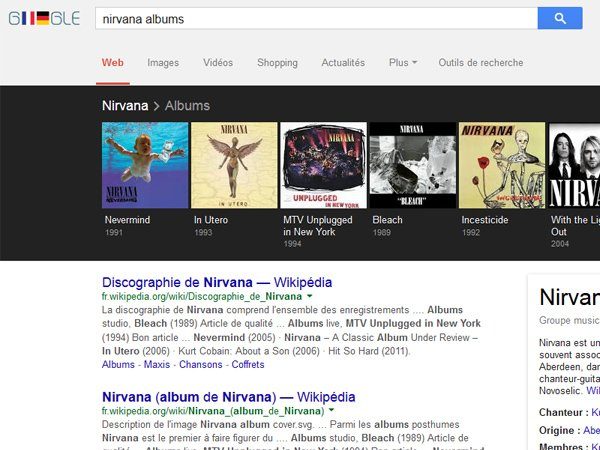
Task: Click the 1989 year under Bleach
Action: point(382,232)
